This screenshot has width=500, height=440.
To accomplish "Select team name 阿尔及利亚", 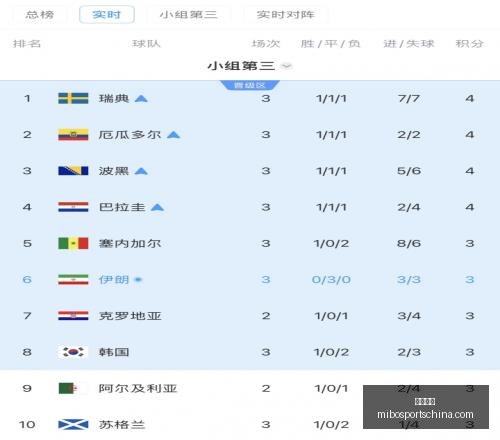I will tap(138, 388).
